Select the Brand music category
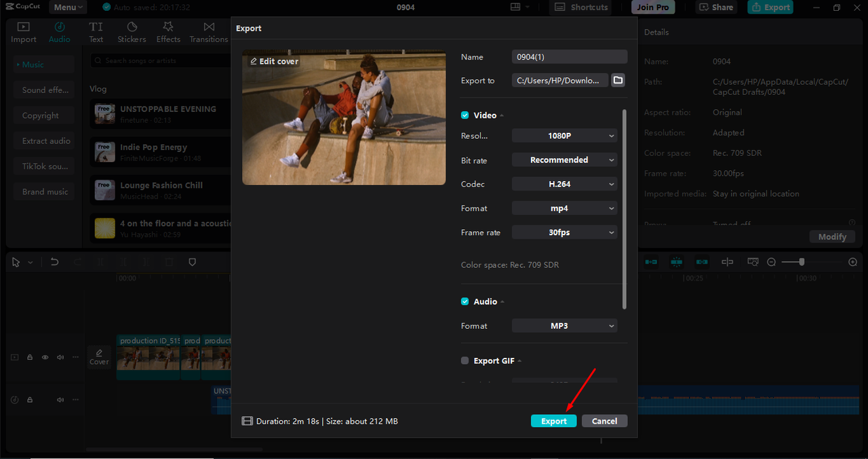Viewport: 868px width, 459px height. (x=44, y=192)
